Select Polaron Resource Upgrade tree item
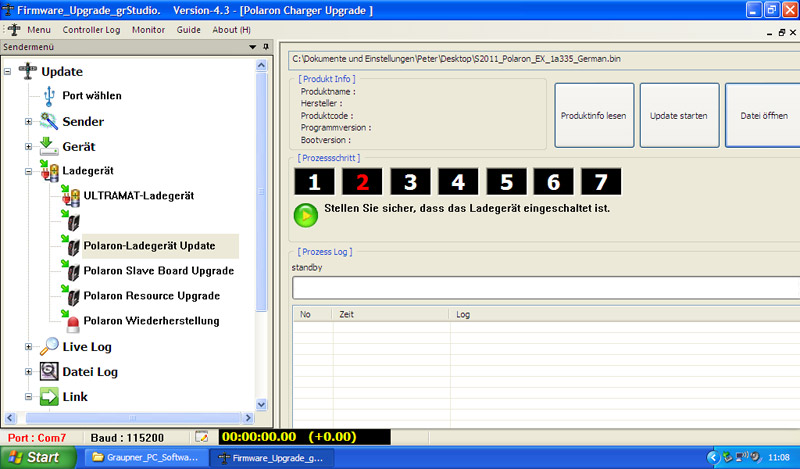Viewport: 800px width, 469px height. pyautogui.click(x=152, y=295)
